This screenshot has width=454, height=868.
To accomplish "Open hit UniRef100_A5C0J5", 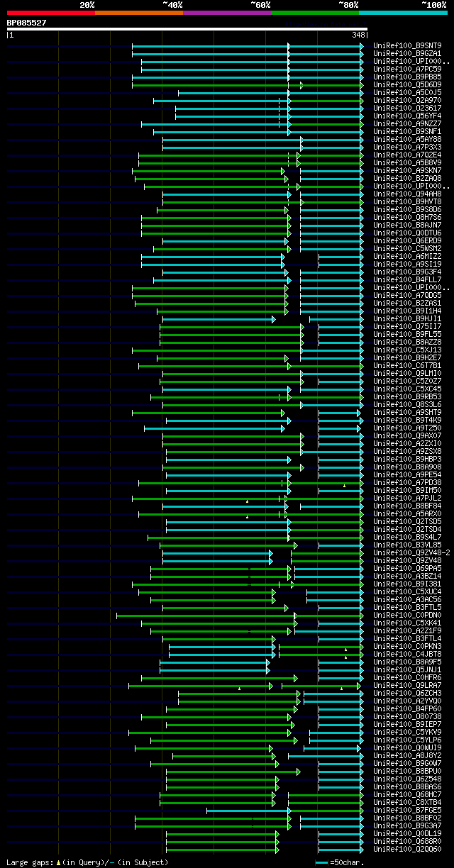I will [407, 92].
